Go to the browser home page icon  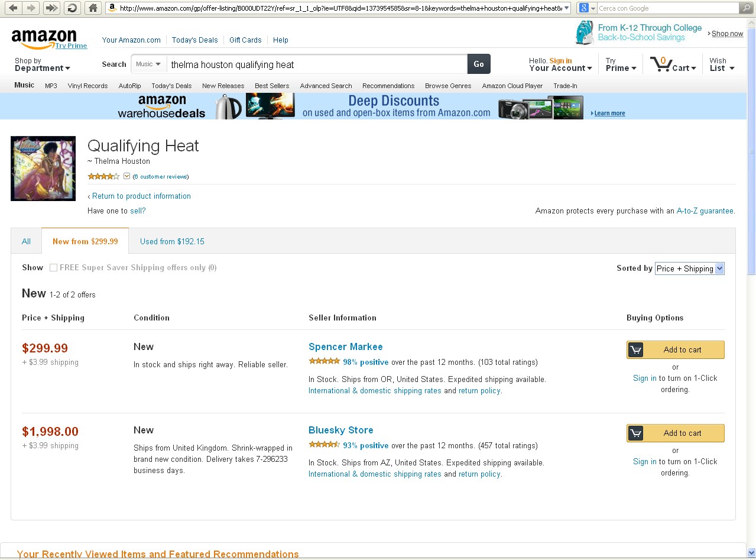pos(93,8)
